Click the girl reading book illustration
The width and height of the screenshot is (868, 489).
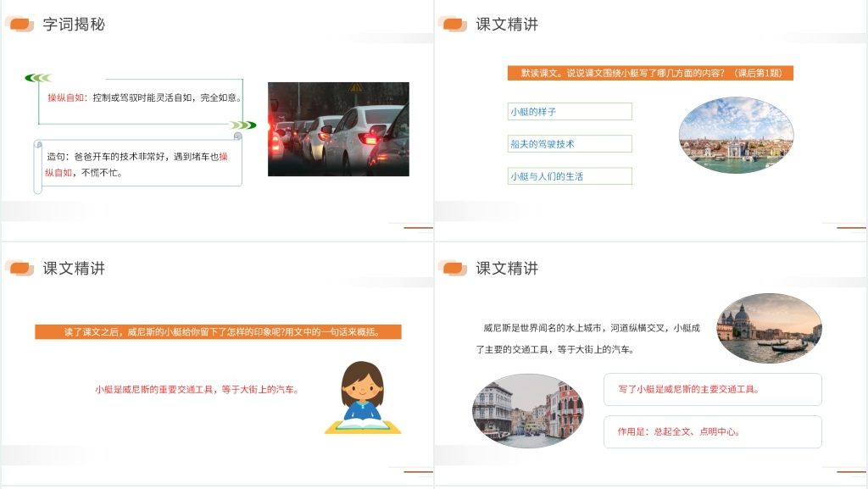363,397
